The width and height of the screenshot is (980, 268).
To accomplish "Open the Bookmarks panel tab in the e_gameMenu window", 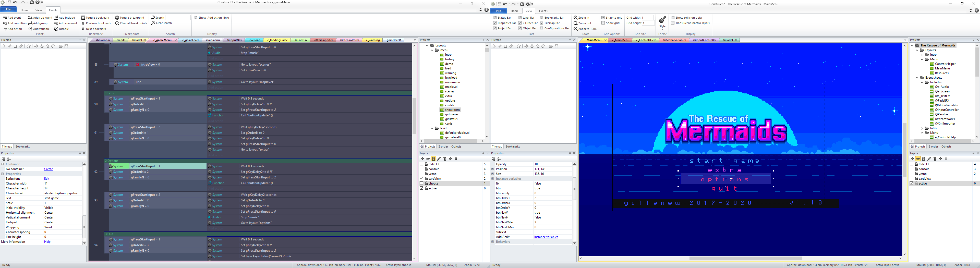I will point(22,147).
